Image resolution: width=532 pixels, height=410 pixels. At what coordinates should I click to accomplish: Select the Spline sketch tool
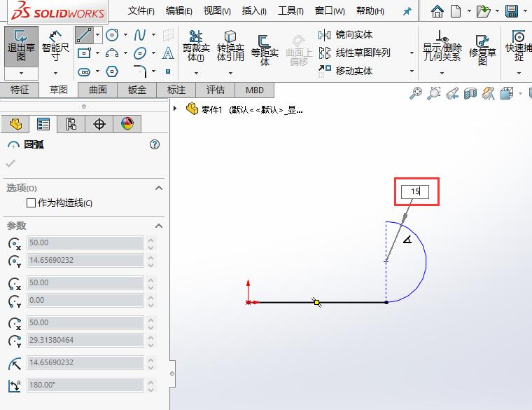pyautogui.click(x=140, y=34)
